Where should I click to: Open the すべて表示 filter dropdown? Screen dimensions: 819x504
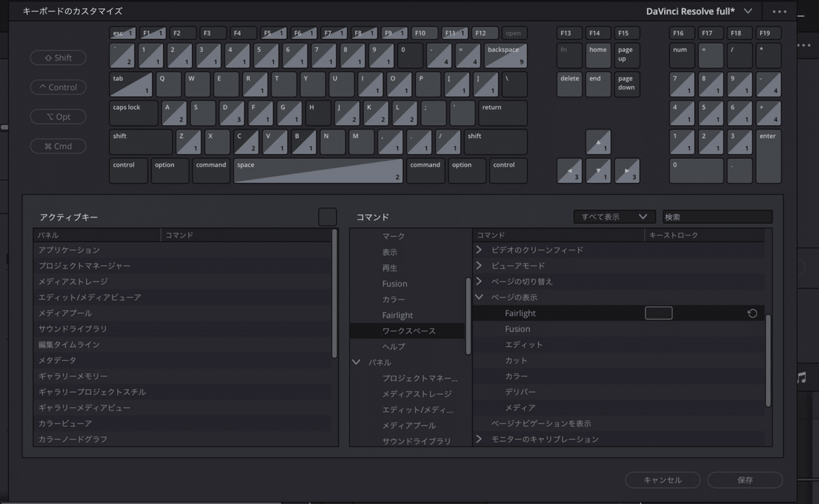pyautogui.click(x=614, y=217)
